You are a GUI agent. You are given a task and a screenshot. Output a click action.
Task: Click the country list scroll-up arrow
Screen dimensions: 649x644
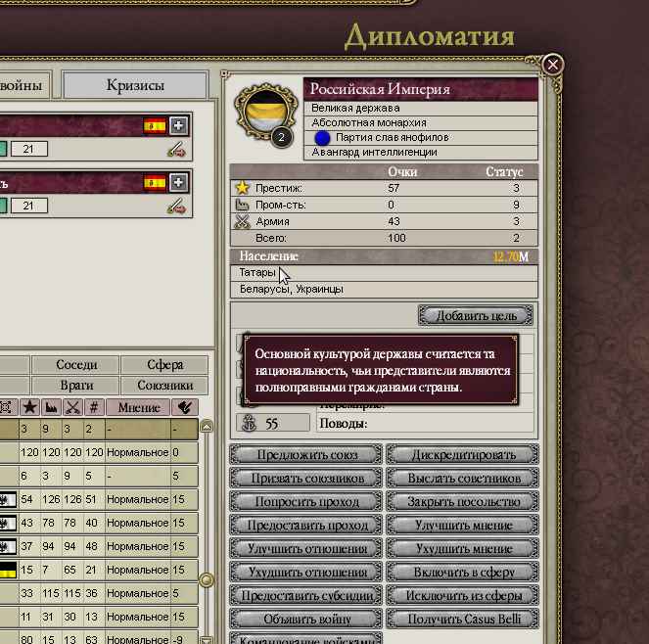207,427
